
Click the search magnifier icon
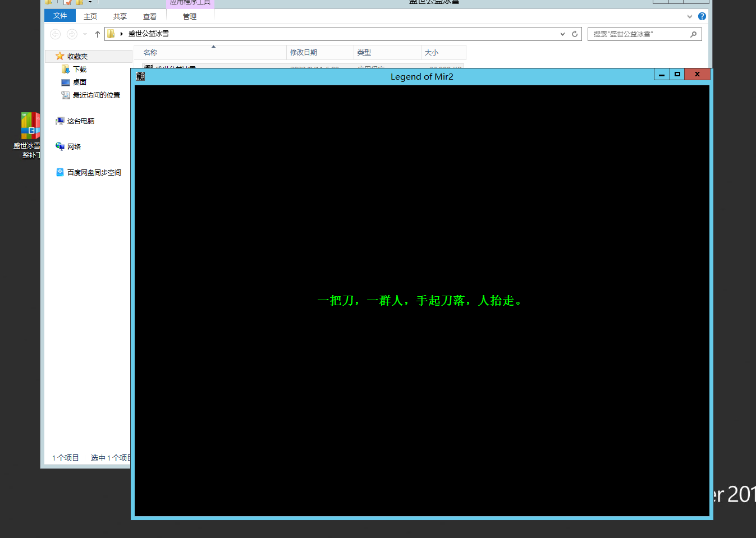point(693,34)
